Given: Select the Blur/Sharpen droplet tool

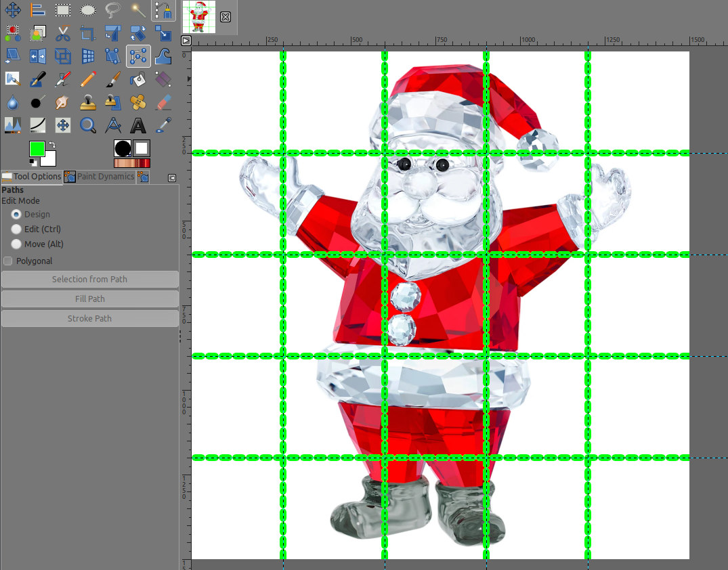Looking at the screenshot, I should pos(13,102).
